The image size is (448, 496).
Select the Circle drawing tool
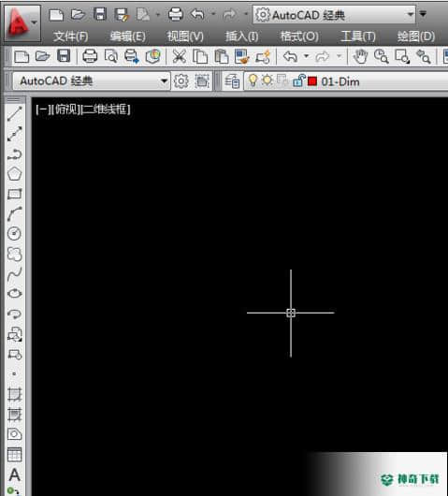click(15, 233)
